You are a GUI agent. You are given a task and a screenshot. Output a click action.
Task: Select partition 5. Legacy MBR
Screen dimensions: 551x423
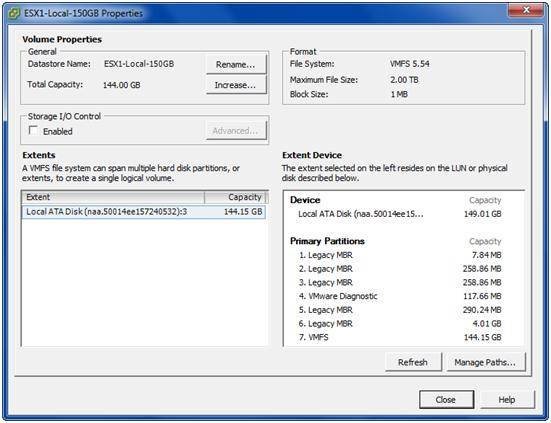pyautogui.click(x=326, y=310)
